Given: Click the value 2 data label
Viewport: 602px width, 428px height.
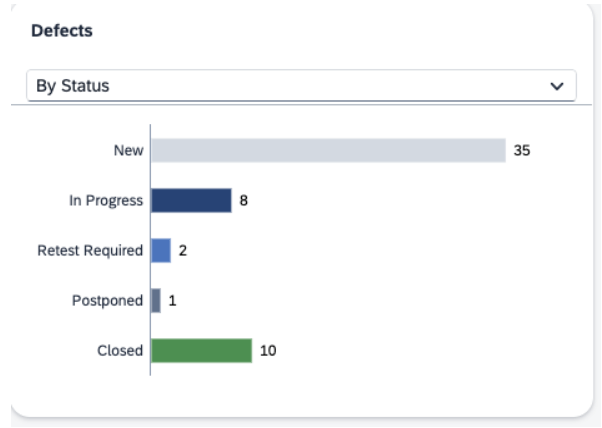Looking at the screenshot, I should click(183, 251).
